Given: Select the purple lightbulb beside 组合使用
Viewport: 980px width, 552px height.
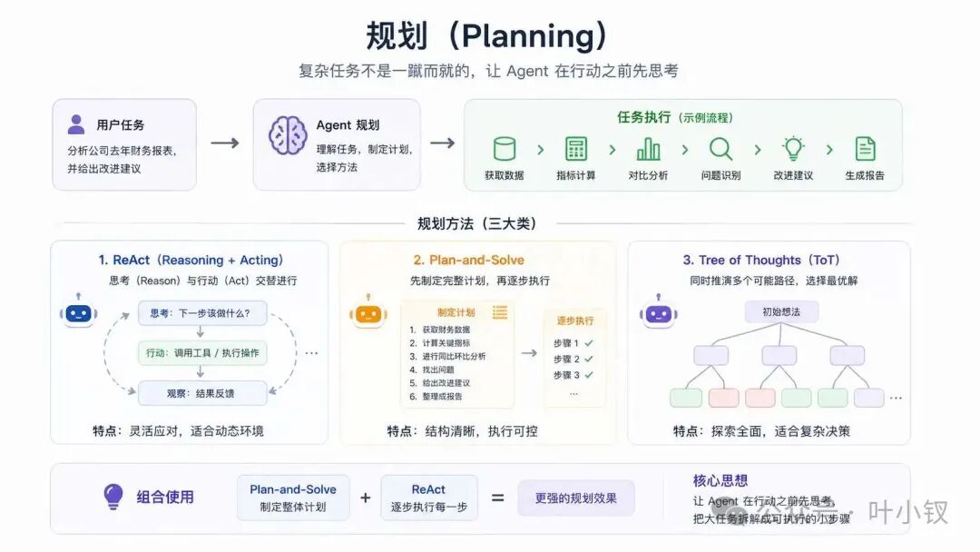Looking at the screenshot, I should click(x=113, y=497).
